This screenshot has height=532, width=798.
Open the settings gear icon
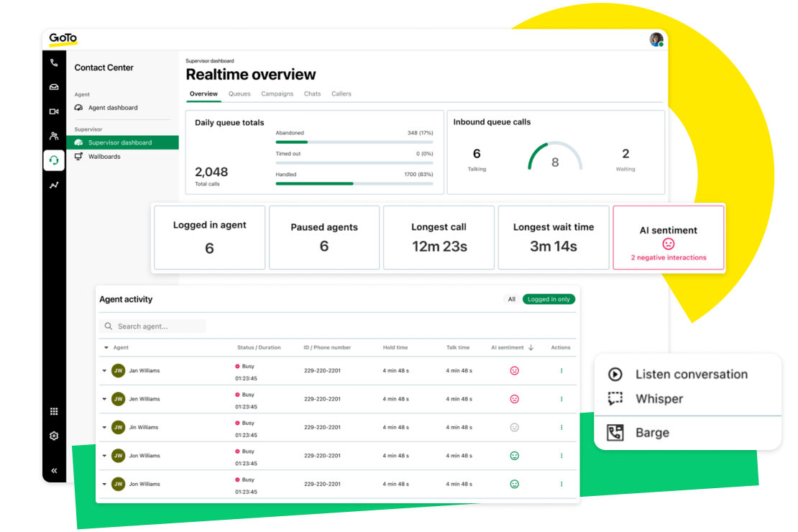click(x=54, y=436)
